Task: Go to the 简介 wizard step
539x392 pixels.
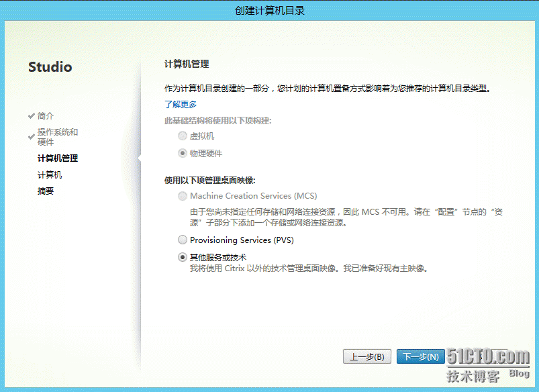Action: pos(46,116)
